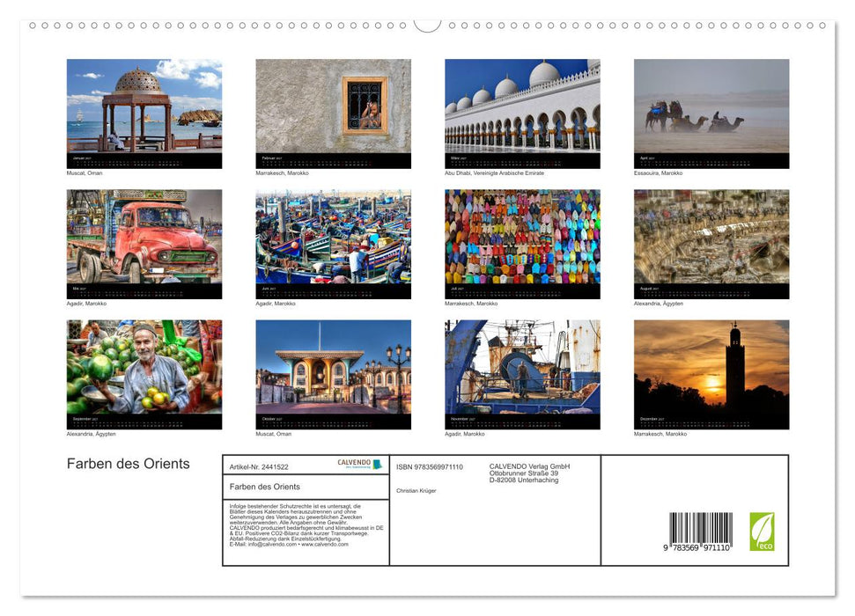855x616 pixels.
Task: Click 'CALVENDO Verlag GmbH' publisher name
Action: pos(529,466)
